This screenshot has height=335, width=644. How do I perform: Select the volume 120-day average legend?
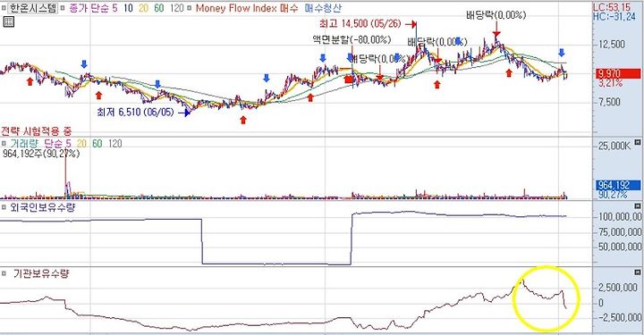114,144
